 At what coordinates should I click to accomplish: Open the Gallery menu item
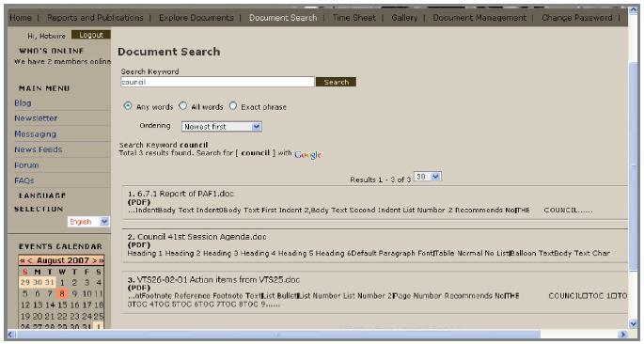pos(404,18)
